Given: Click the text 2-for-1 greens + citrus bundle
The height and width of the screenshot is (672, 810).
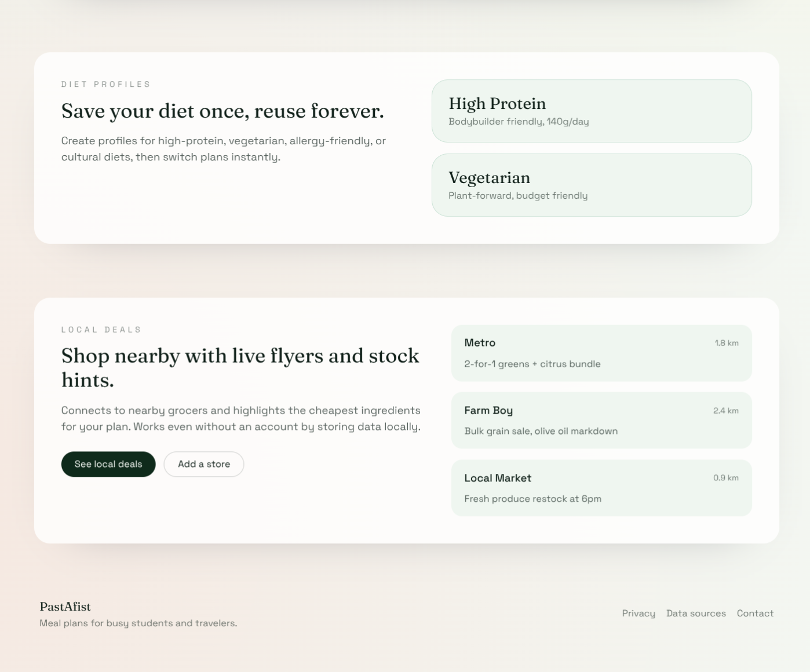Looking at the screenshot, I should click(x=532, y=364).
